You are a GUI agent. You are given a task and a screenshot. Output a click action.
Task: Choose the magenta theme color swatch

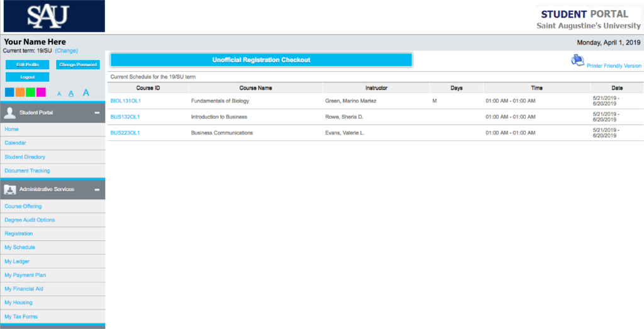coord(41,92)
